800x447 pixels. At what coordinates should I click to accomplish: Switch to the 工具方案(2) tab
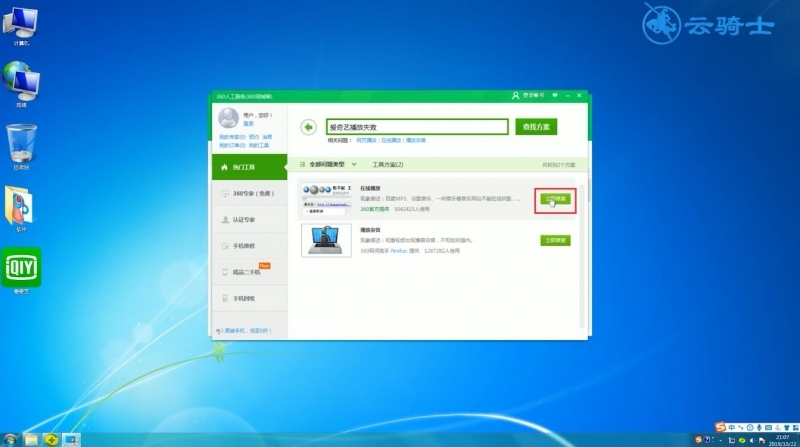(388, 164)
